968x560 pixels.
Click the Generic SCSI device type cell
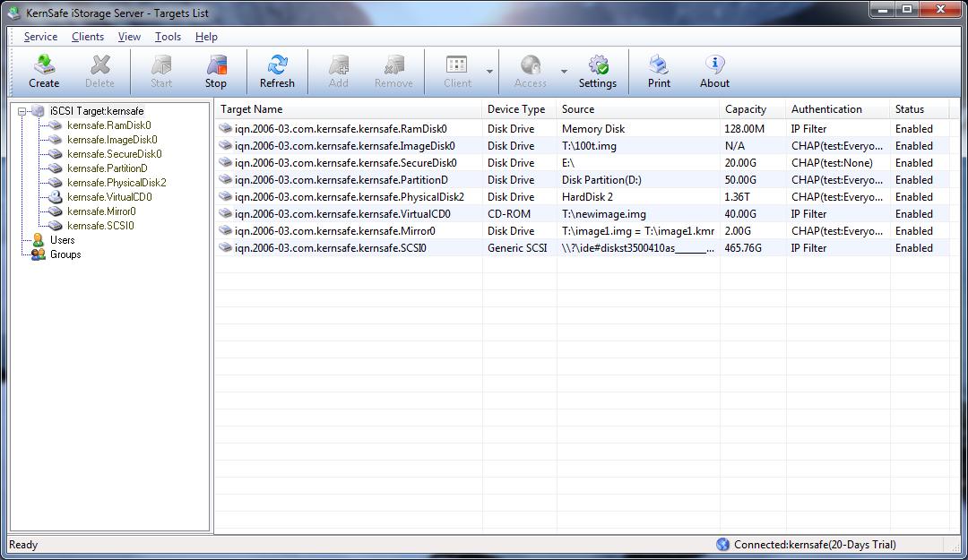[x=517, y=248]
